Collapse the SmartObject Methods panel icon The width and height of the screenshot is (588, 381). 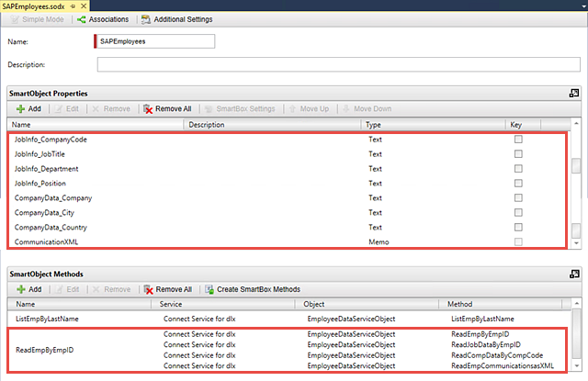574,274
